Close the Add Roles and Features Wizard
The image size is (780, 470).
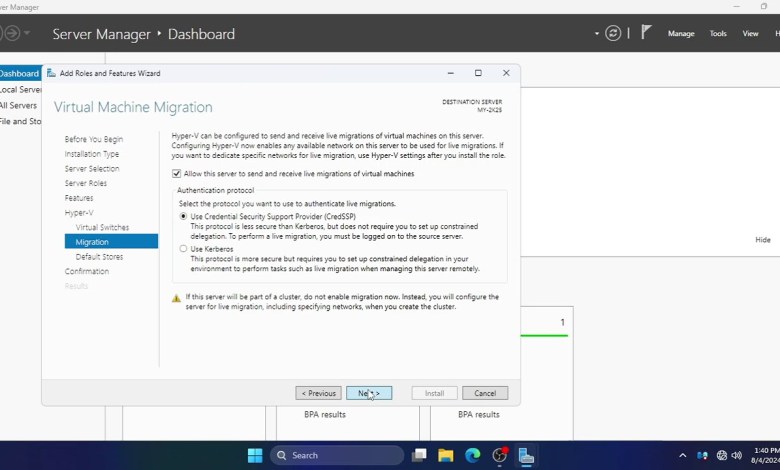coord(506,73)
